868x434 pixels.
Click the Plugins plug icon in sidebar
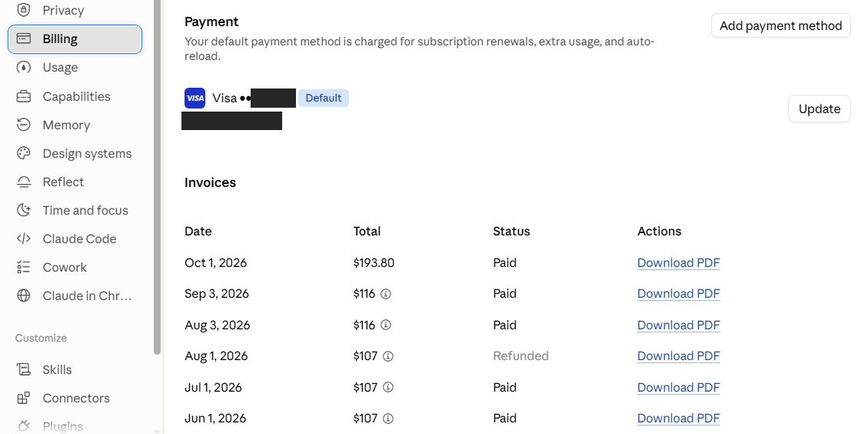click(x=23, y=426)
